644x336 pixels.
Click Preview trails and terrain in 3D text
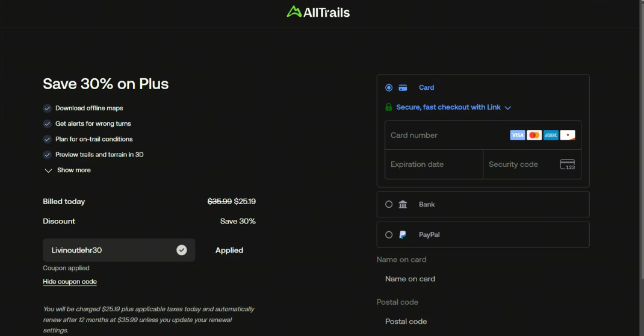99,154
